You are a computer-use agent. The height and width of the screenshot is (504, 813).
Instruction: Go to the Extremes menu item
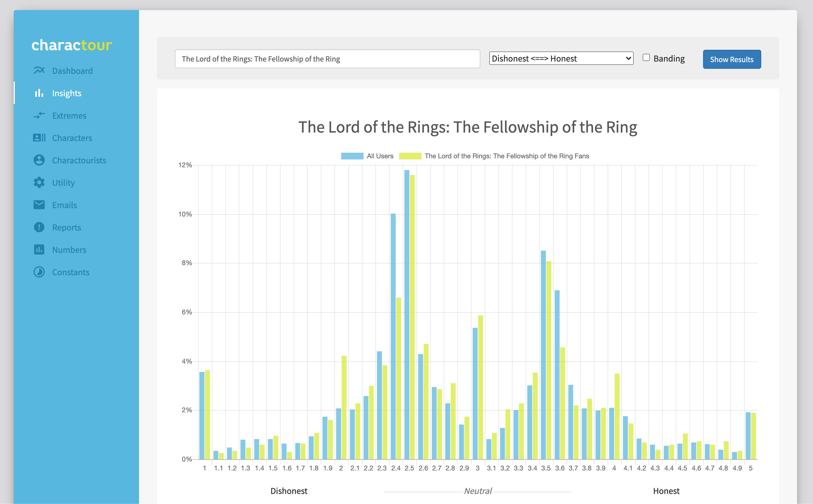pos(69,116)
